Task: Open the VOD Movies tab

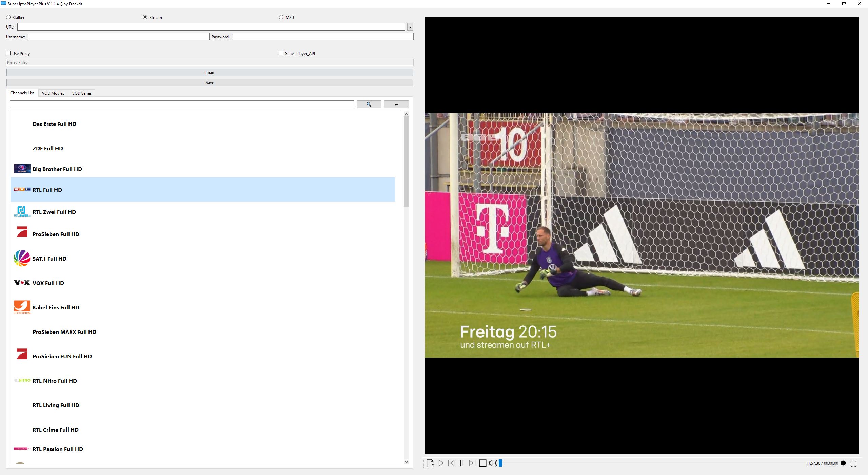Action: click(53, 93)
